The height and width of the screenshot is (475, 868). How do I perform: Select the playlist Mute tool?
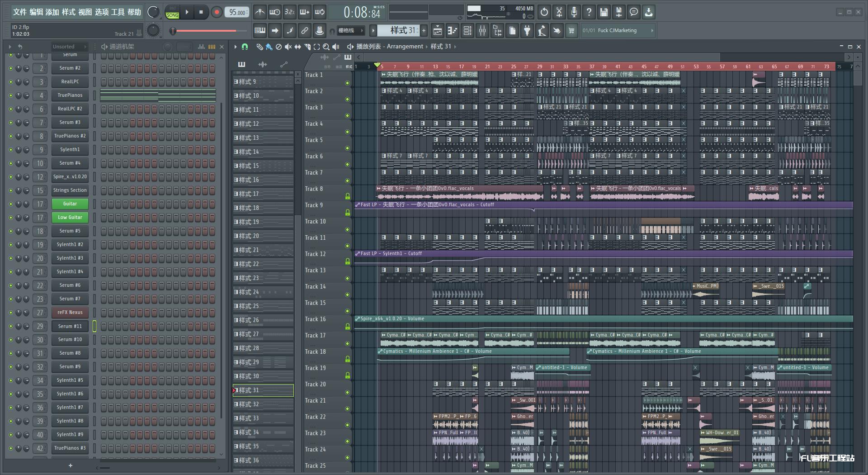pos(288,47)
